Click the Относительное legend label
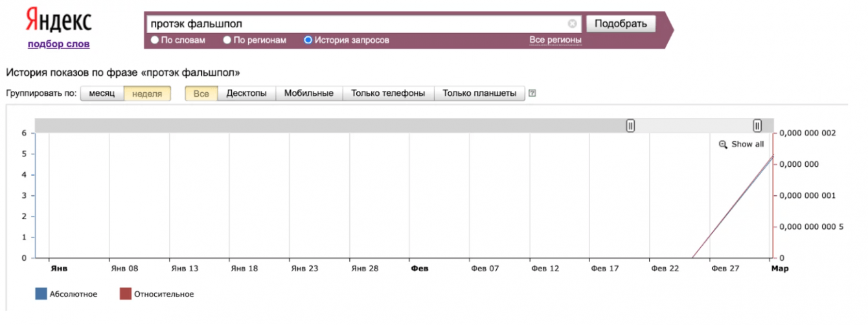868x325 pixels. click(x=164, y=295)
